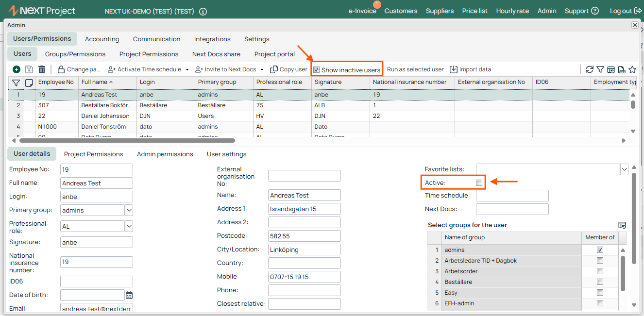Viewport: 644px width, 316px height.
Task: Export the users grid to XLS
Action: (x=622, y=69)
